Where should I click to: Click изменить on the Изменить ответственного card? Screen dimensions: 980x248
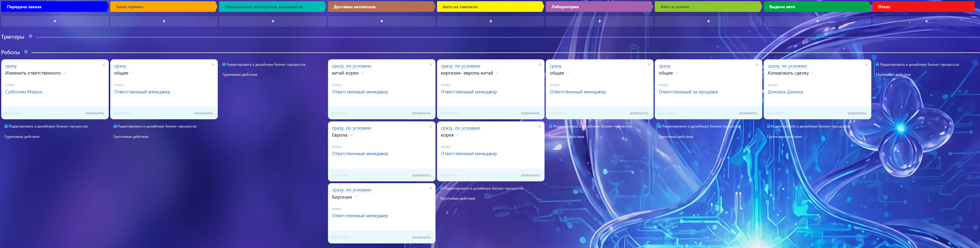[95, 113]
